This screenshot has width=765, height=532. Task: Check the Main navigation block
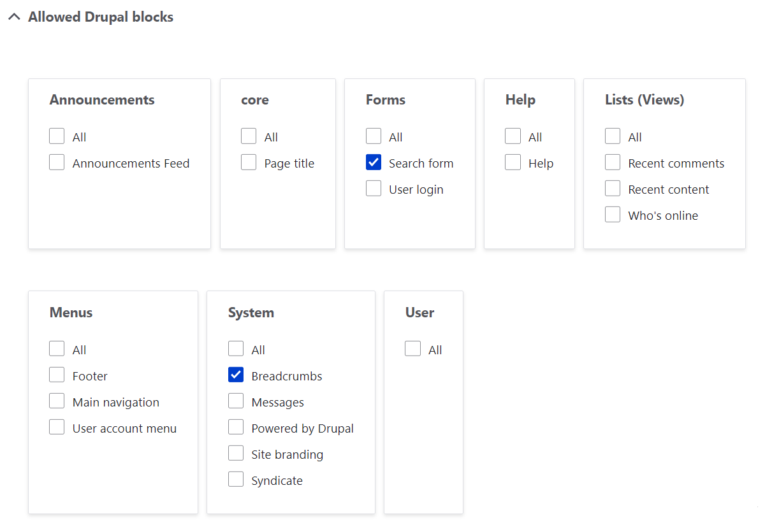coord(57,401)
